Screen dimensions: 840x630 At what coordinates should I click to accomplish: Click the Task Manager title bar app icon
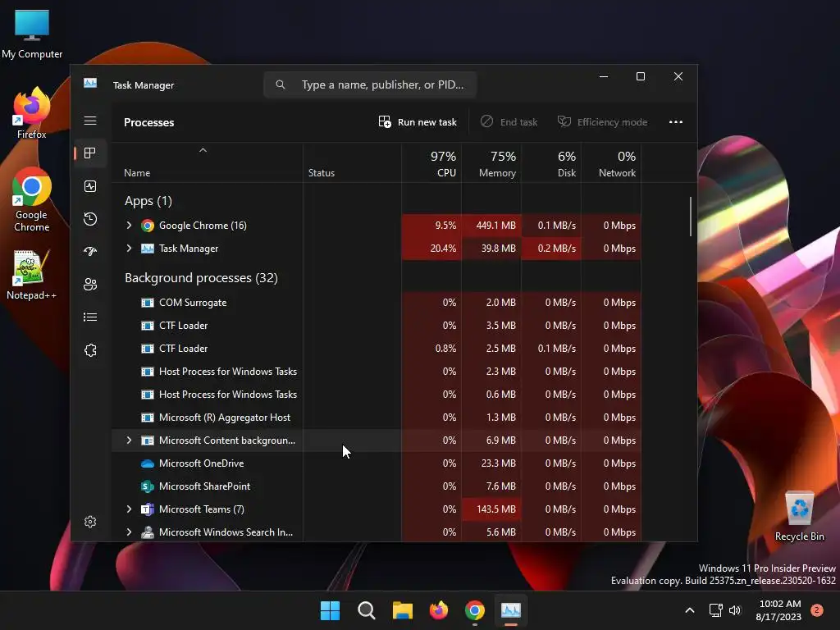(90, 84)
